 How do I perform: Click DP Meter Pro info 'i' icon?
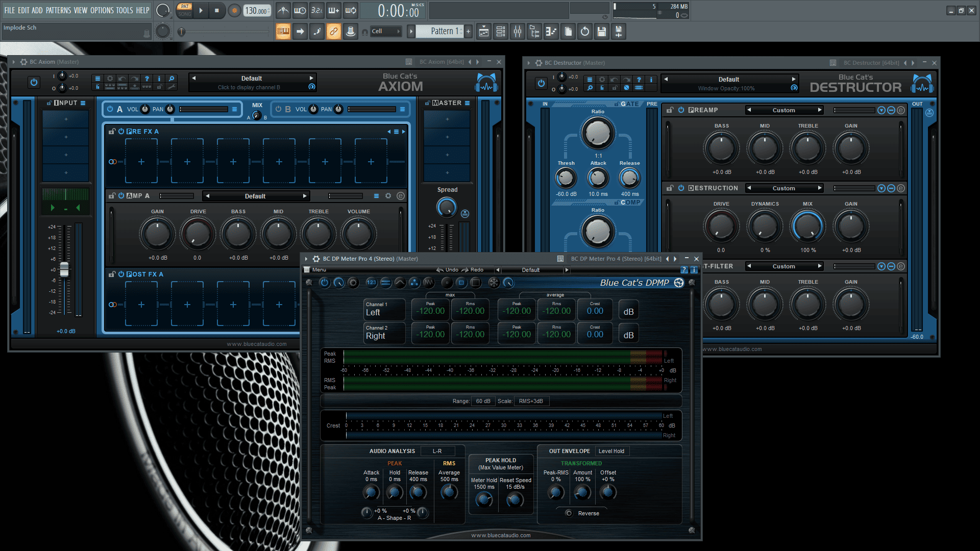click(694, 270)
